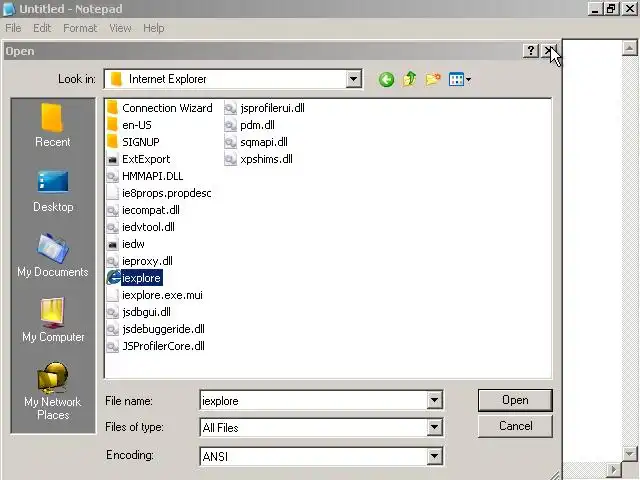Open Notepad's Format menu
Viewport: 640px width, 480px height.
(80, 28)
